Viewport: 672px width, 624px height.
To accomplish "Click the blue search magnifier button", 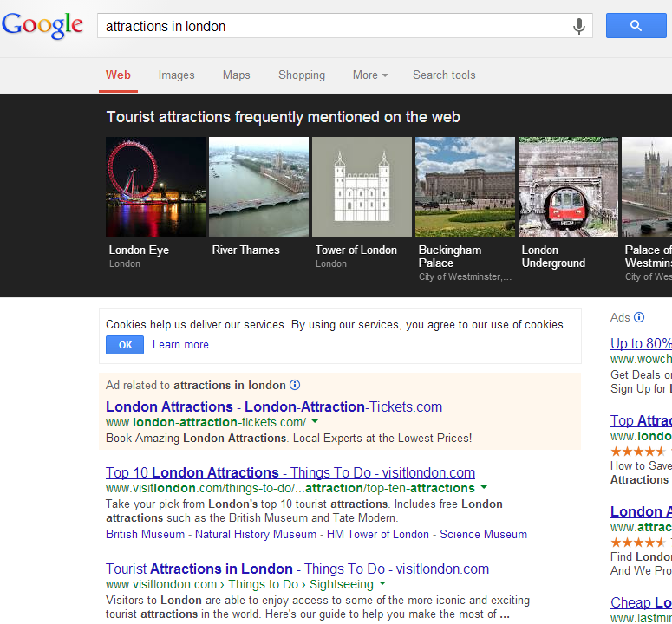I will (x=636, y=26).
